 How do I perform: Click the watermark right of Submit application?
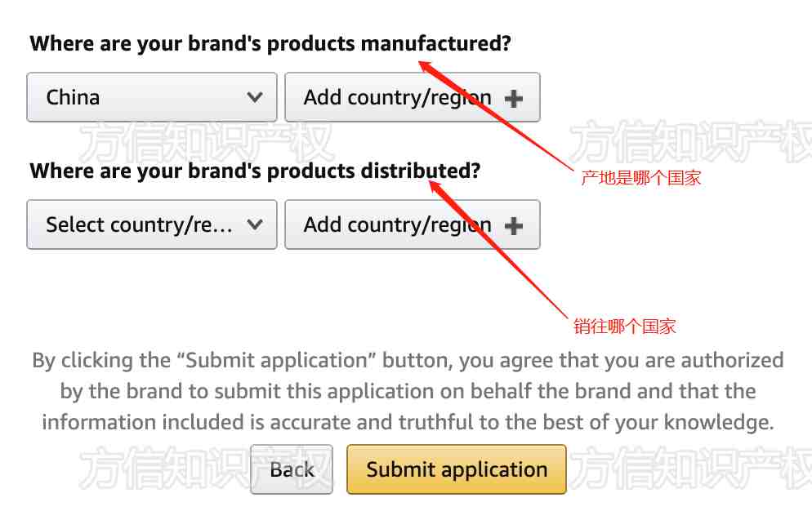(690, 469)
